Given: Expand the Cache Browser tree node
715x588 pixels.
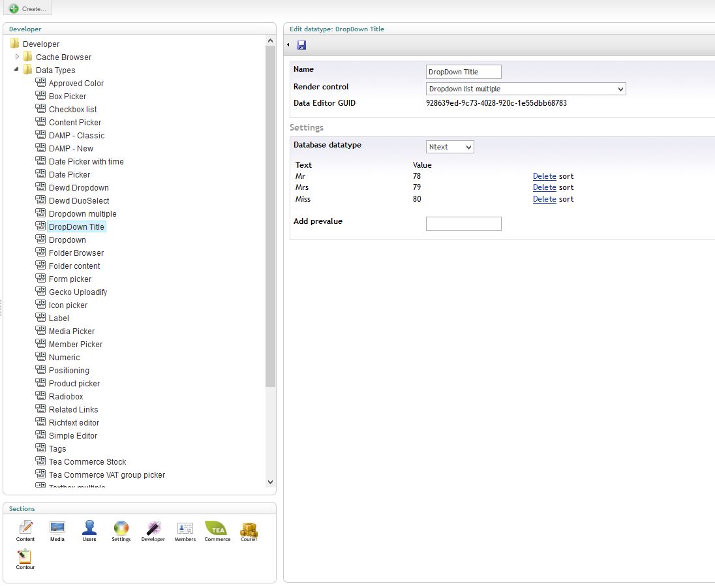Looking at the screenshot, I should point(18,57).
